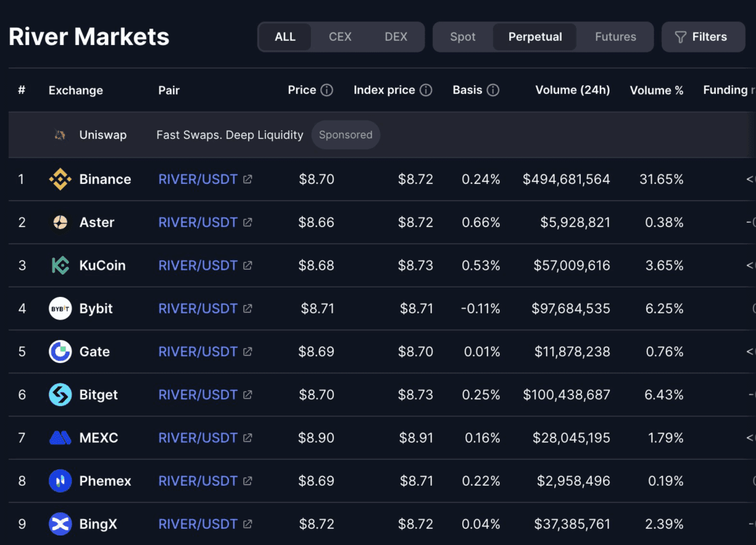Switch to the Spot markets tab

[x=463, y=37]
